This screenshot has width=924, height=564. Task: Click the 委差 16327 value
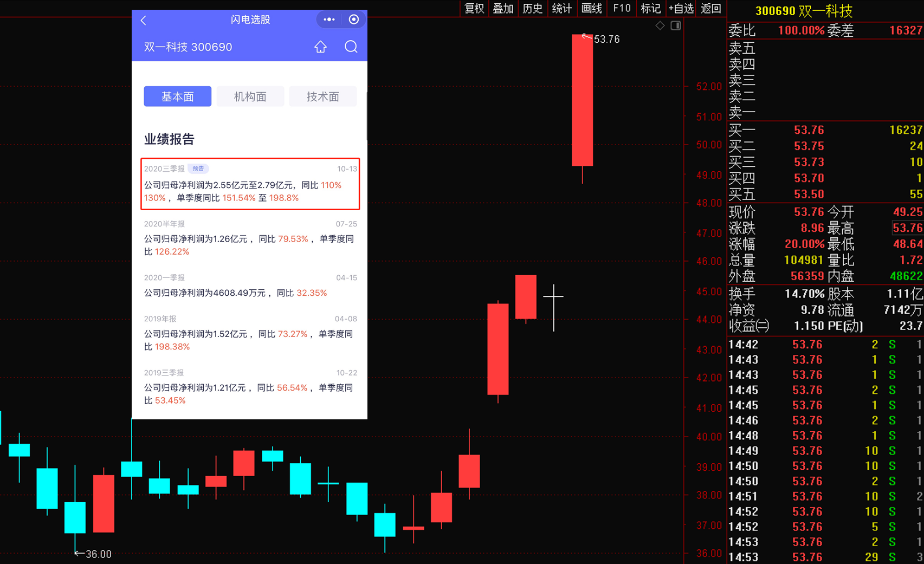point(906,30)
